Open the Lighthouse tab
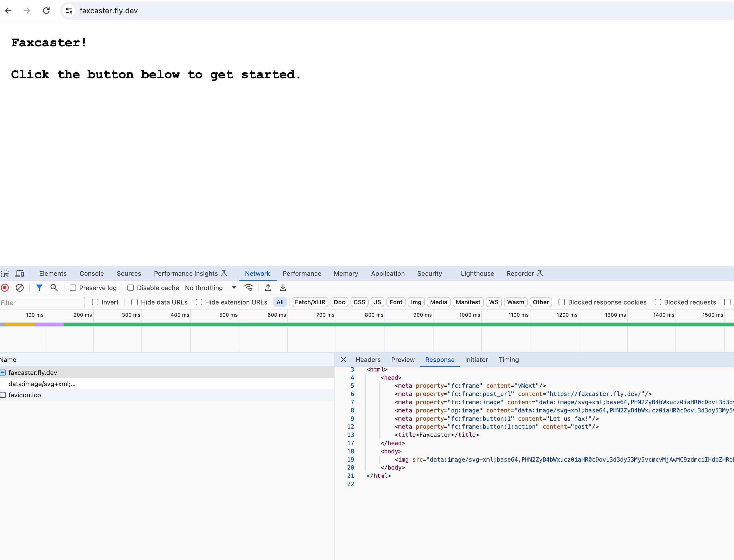Screen dimensions: 734x560 [477, 273]
